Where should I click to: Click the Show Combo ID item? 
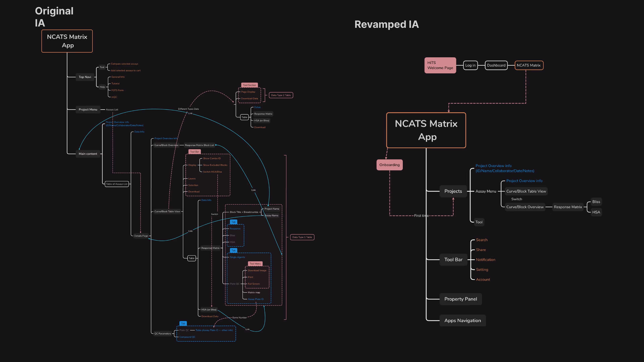tap(212, 158)
